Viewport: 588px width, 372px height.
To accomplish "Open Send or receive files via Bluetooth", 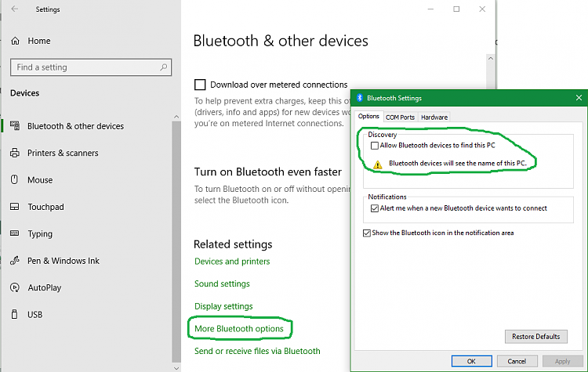I will tap(257, 351).
